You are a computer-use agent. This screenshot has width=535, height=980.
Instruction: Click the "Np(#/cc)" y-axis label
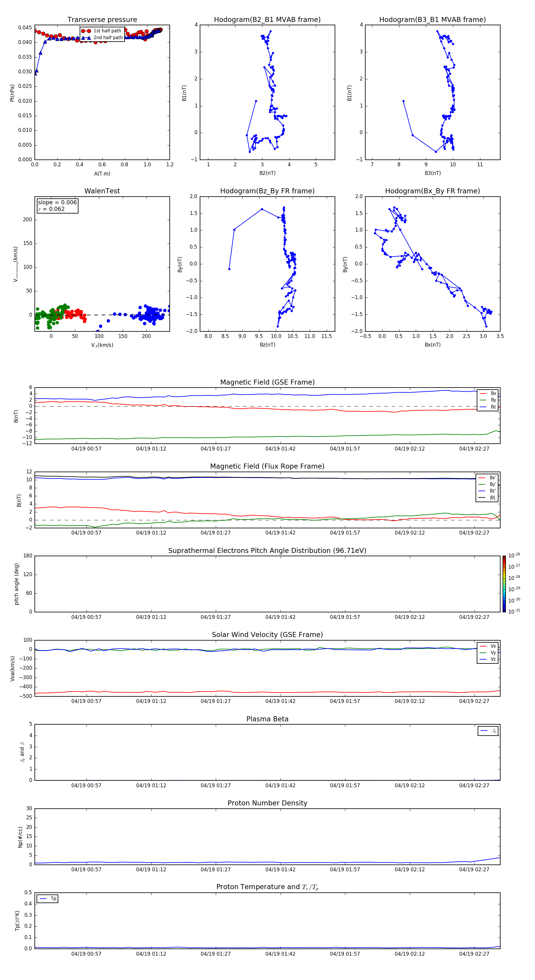20,837
